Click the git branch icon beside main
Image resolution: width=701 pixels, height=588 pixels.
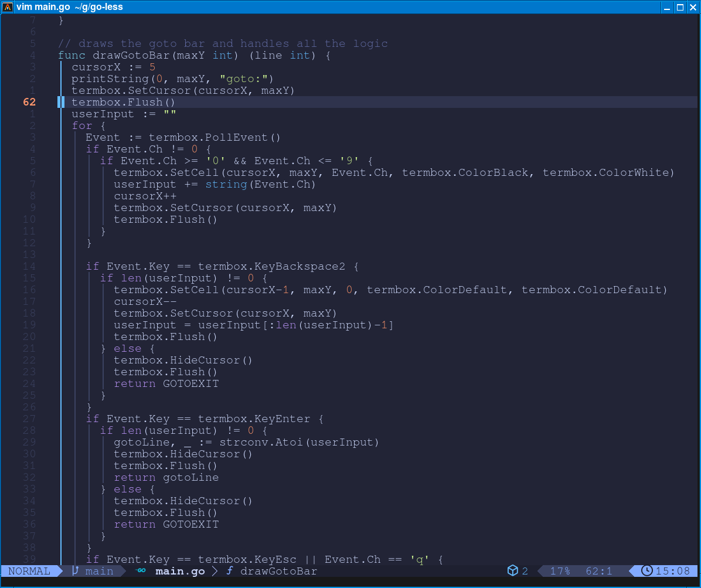(75, 571)
